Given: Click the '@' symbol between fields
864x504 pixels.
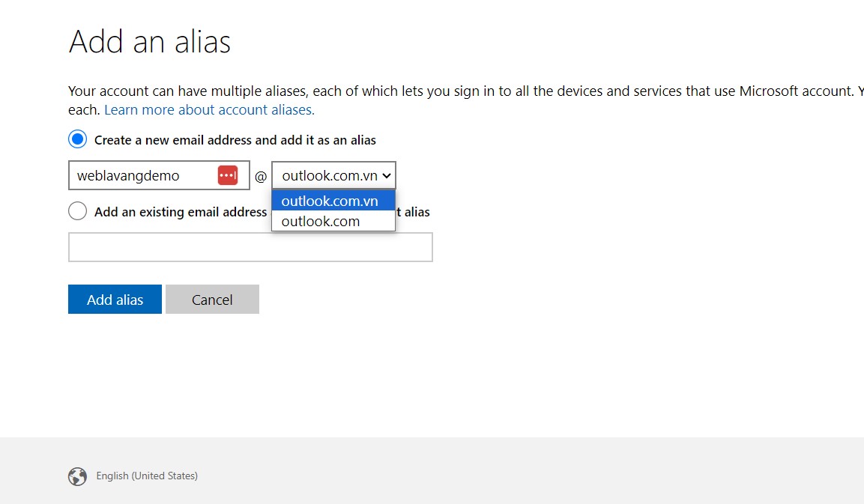Looking at the screenshot, I should tap(261, 176).
